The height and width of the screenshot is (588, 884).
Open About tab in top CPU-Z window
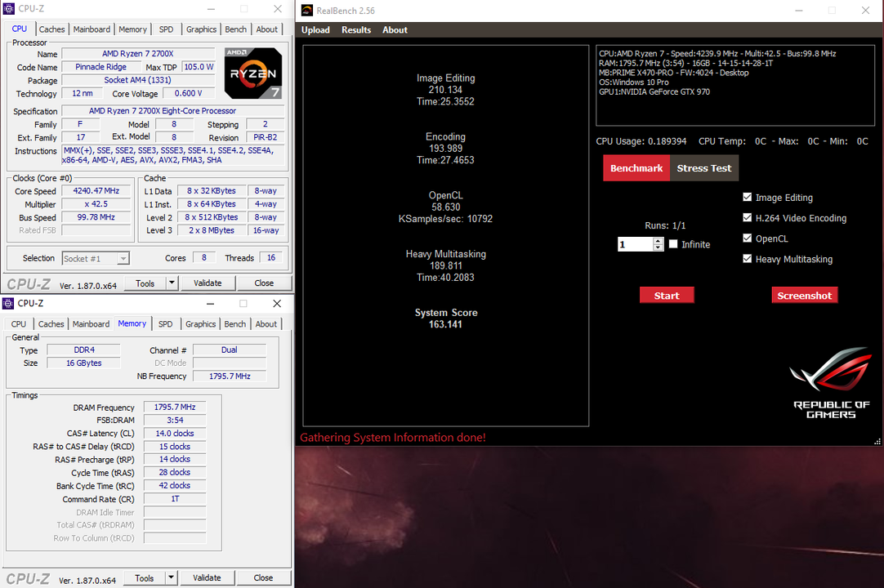click(266, 29)
